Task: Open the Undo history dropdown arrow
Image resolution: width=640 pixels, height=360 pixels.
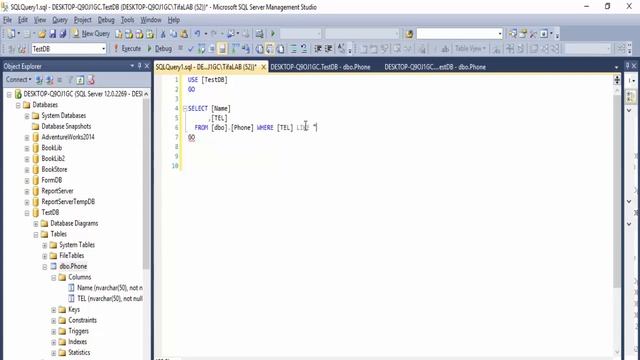Action: tap(206, 34)
